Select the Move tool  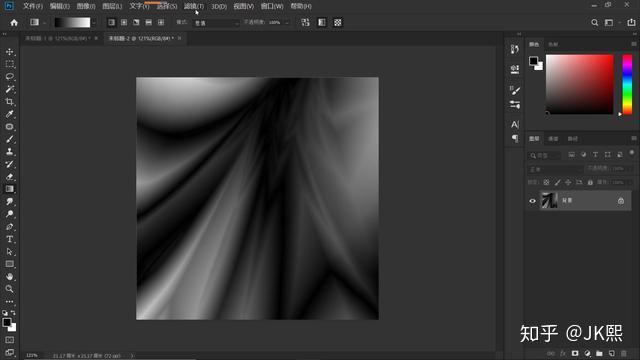pos(9,52)
